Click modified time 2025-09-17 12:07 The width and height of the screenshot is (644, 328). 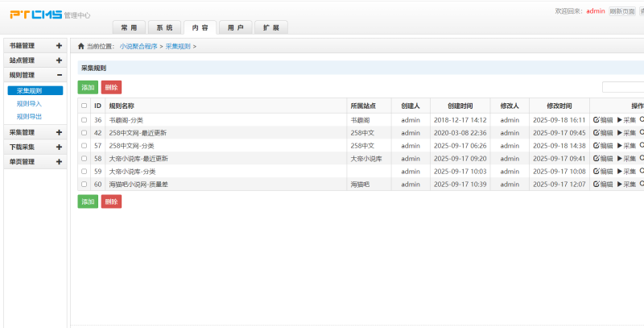(559, 184)
